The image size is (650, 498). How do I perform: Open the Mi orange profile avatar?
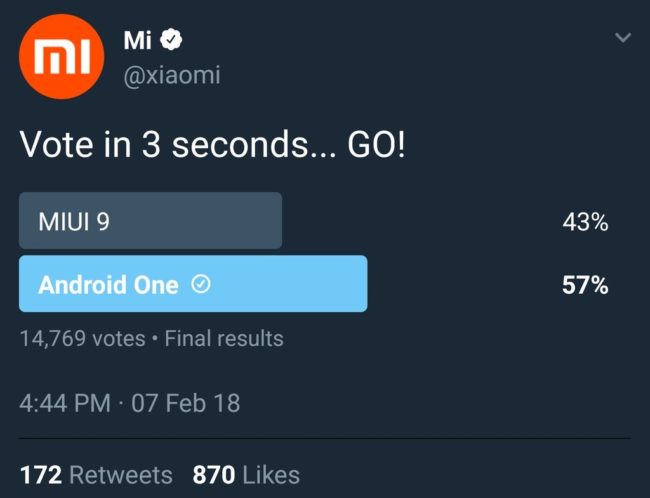pyautogui.click(x=61, y=56)
